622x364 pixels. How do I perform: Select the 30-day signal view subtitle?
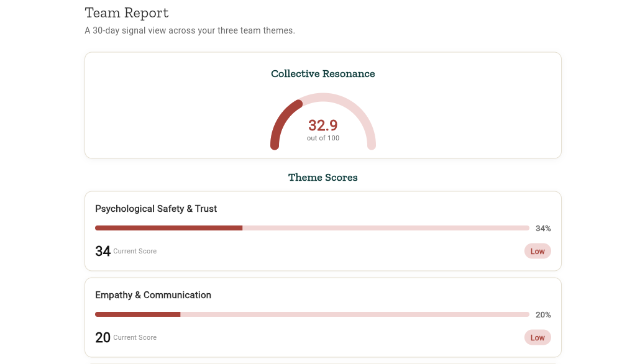tap(190, 30)
